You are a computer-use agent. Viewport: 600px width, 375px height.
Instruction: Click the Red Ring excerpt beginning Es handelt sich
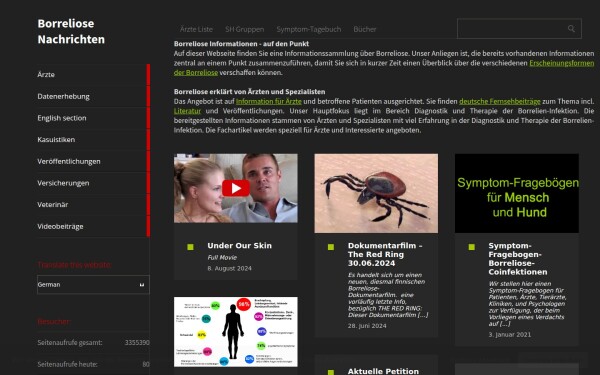[x=387, y=295]
